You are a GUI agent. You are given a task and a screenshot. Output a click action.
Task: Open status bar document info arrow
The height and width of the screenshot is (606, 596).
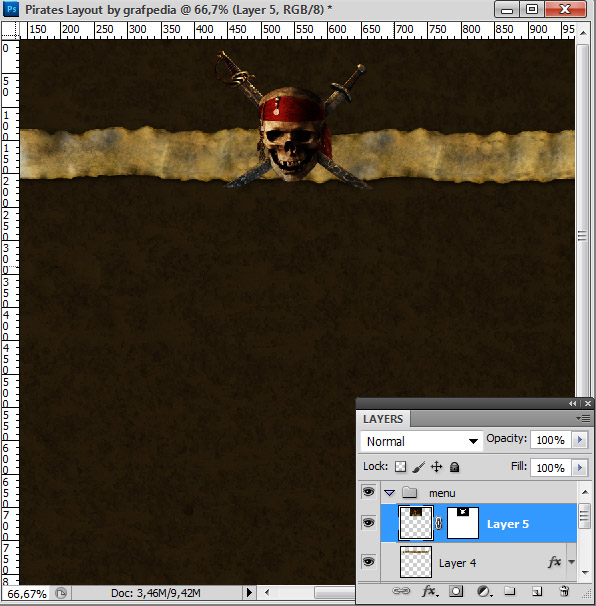tap(249, 592)
